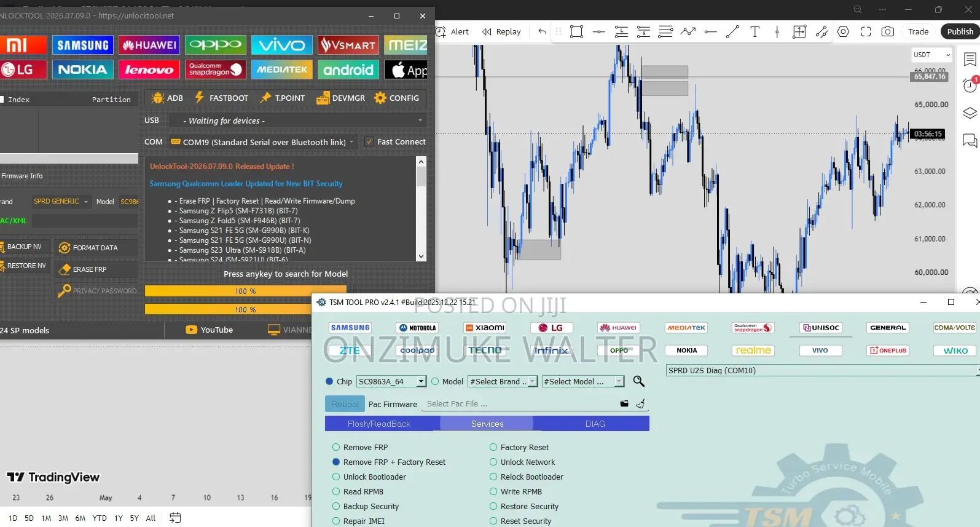980x527 pixels.
Task: Click the upper 100 % progress bar
Action: [246, 291]
